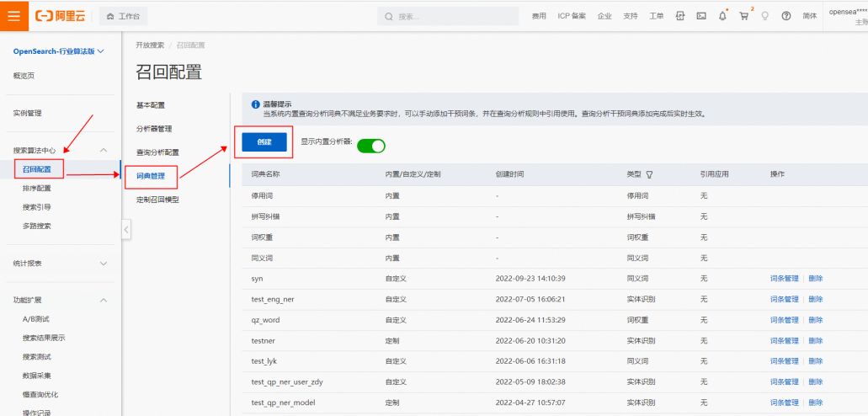Switch to 词典管理 tab
This screenshot has width=868, height=416.
click(151, 176)
